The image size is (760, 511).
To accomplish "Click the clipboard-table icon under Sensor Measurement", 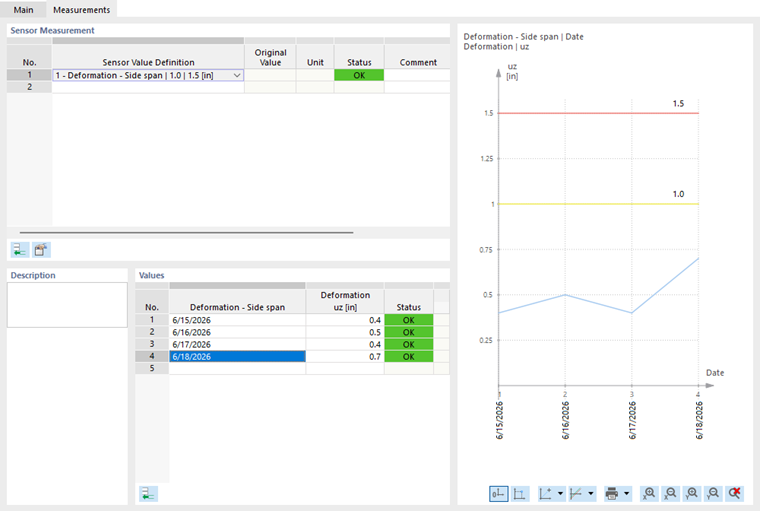I will (x=41, y=250).
